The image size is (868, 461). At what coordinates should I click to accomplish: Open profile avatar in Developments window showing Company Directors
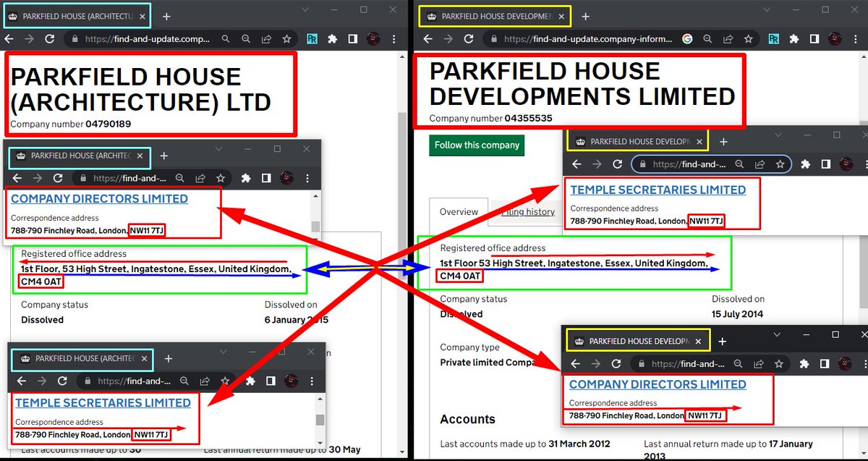[844, 364]
